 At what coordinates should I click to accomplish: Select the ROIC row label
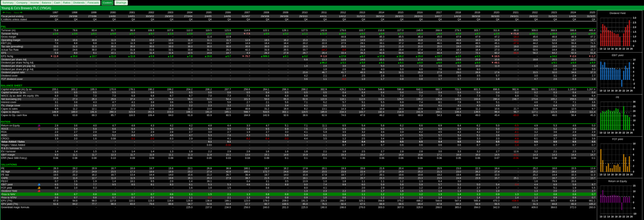pyautogui.click(x=4, y=135)
